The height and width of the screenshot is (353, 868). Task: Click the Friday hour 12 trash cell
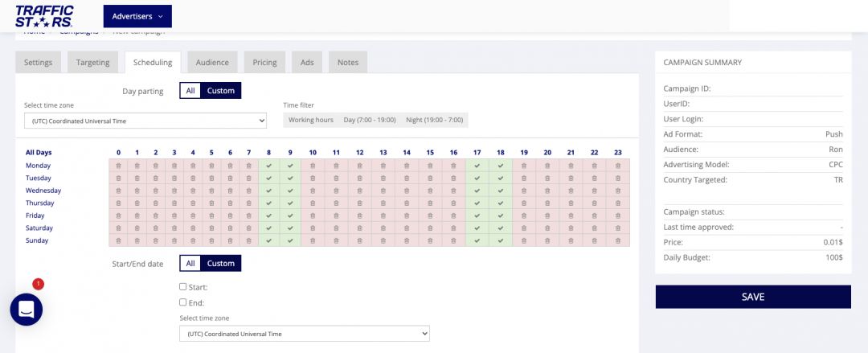pyautogui.click(x=360, y=215)
